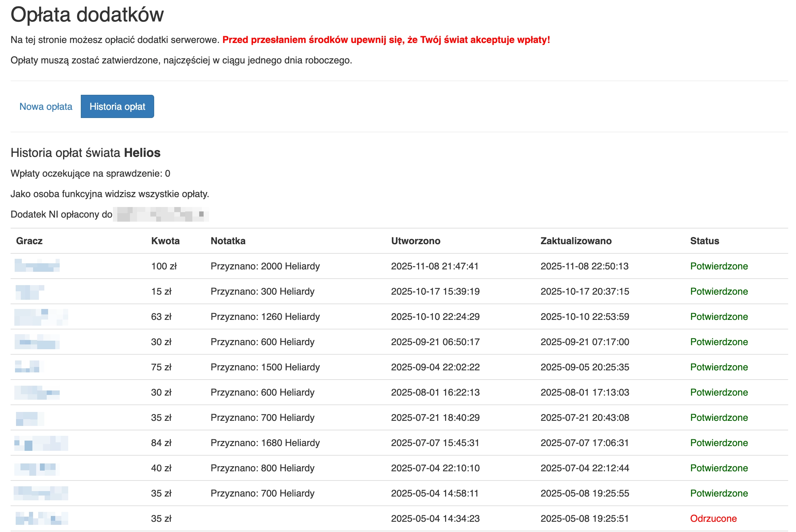This screenshot has height=532, width=796.
Task: Click Potwierdzone status for 2025-11-08 payment
Action: pos(719,266)
